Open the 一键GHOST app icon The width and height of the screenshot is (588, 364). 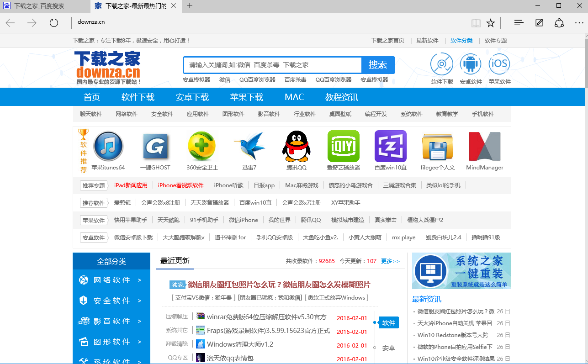[x=155, y=146]
